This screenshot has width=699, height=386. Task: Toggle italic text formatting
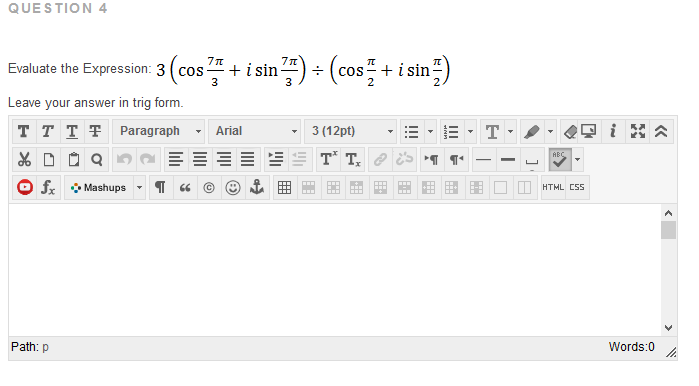pos(48,131)
